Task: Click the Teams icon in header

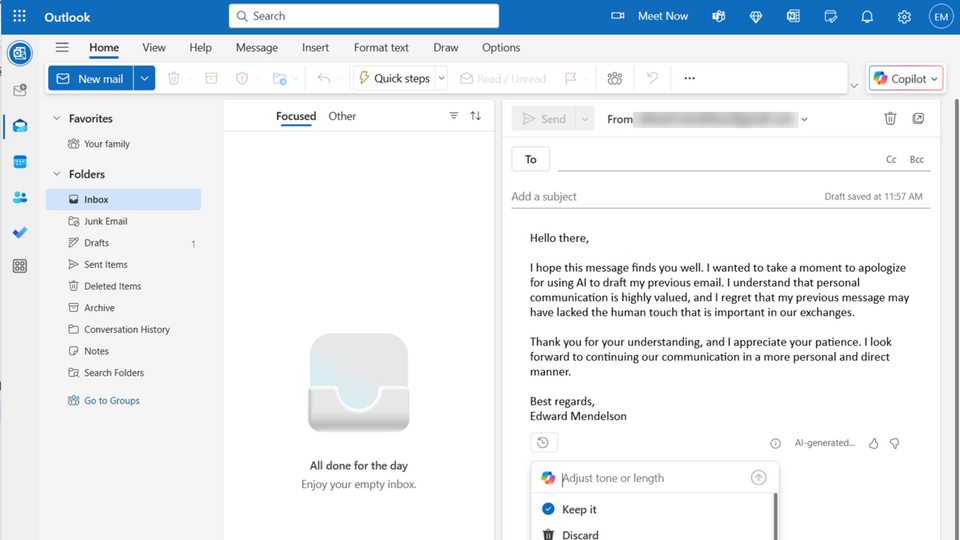Action: tap(718, 16)
